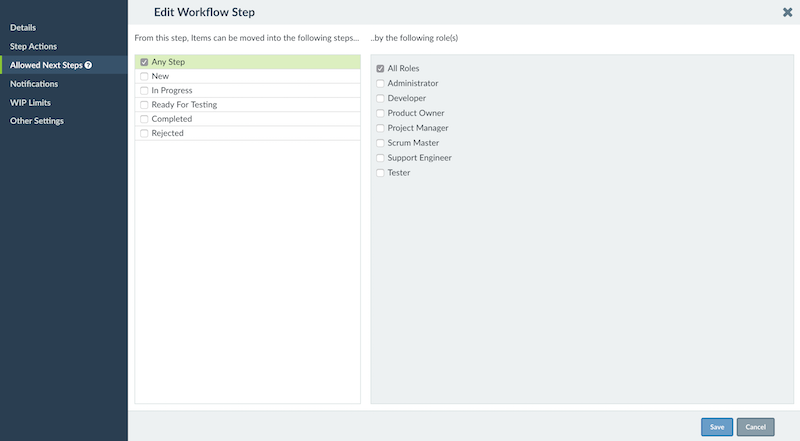Check the New step checkbox
Viewport: 800px width, 441px height.
point(144,76)
